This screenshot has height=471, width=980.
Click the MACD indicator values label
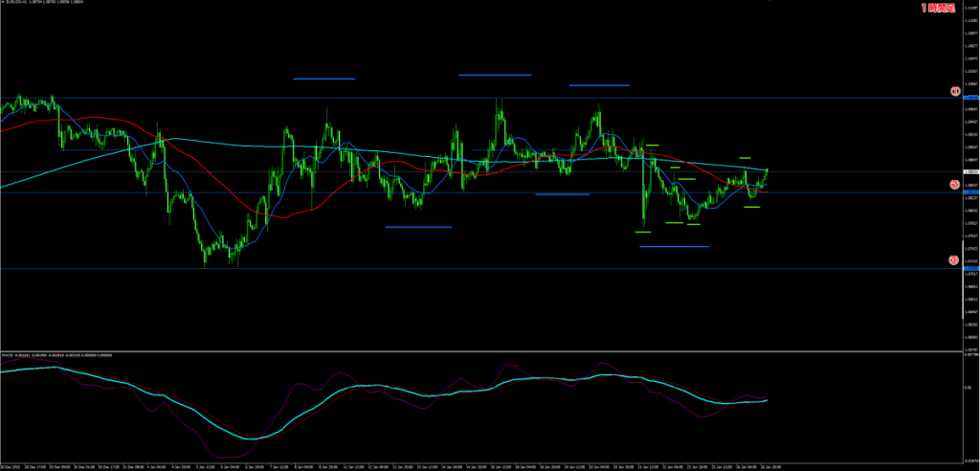pos(56,354)
